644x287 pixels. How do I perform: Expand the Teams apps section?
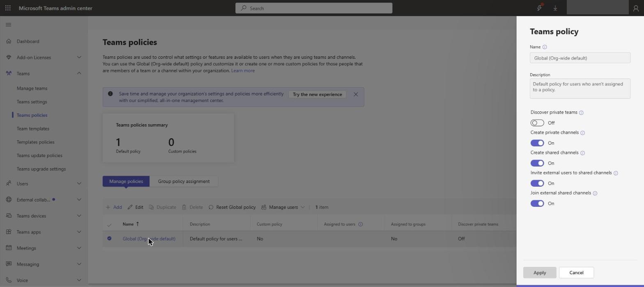tap(79, 232)
